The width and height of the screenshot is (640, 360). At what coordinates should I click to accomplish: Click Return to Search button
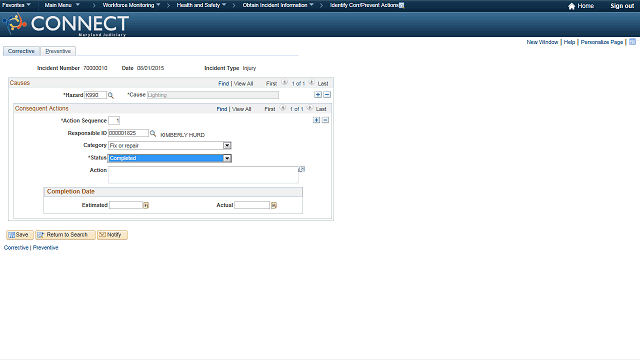click(x=65, y=235)
